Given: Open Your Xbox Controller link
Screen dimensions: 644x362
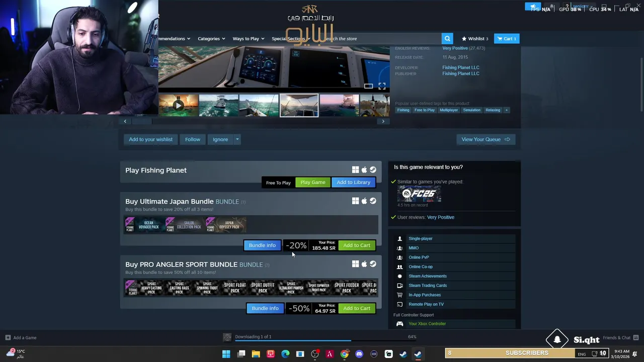Looking at the screenshot, I should click(x=427, y=324).
